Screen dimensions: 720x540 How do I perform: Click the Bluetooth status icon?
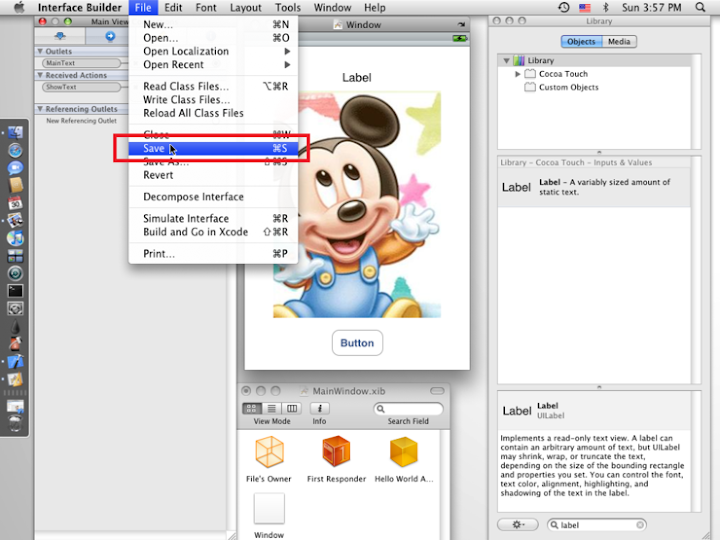[x=606, y=7]
